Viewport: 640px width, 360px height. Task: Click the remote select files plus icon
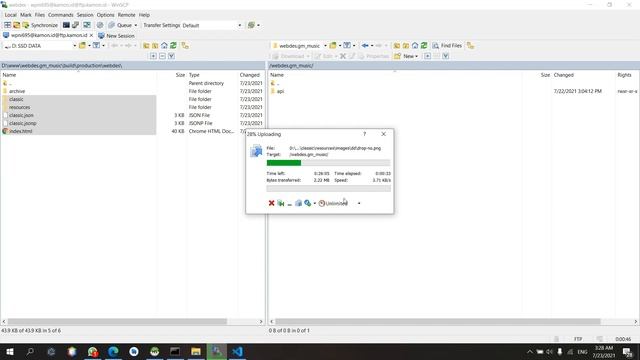coord(427,56)
